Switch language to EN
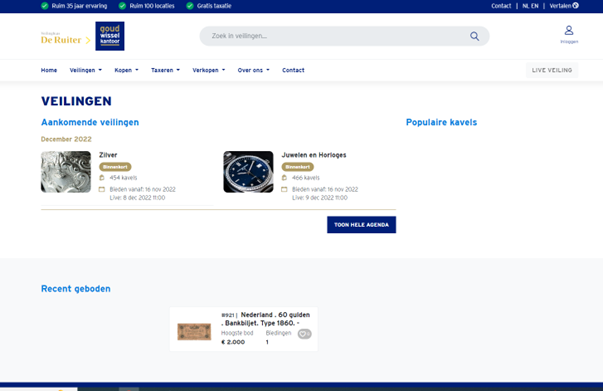This screenshot has width=603, height=391. point(535,6)
